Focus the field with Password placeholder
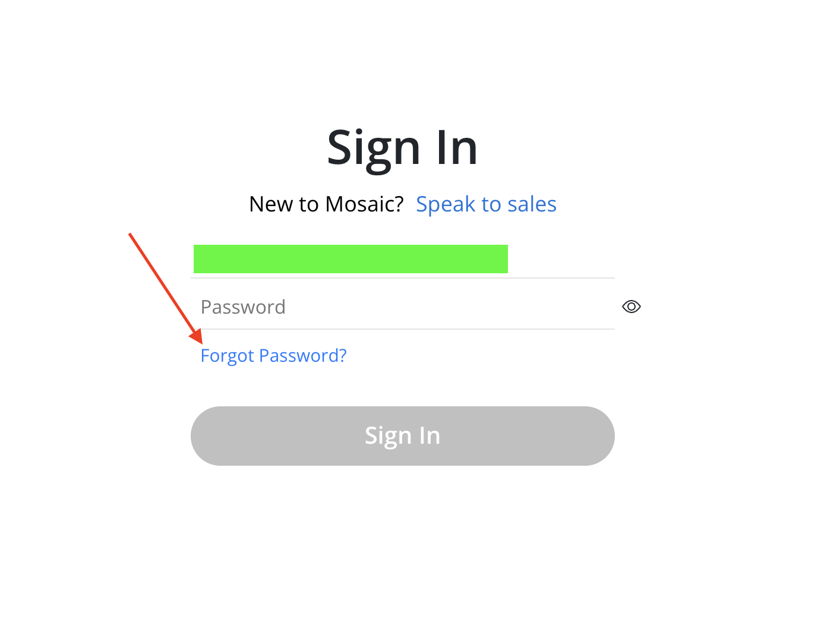Screen dimensions: 840x619 [403, 307]
